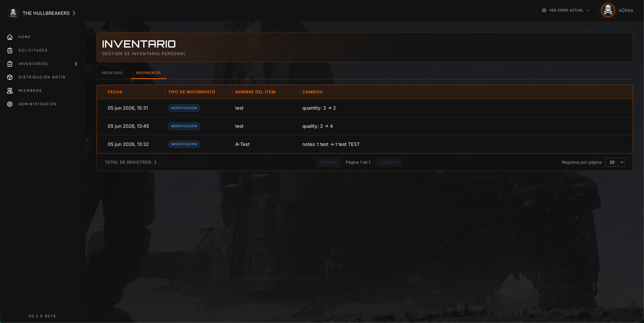Click the Gestión de Inventario Personal subtitle
The width and height of the screenshot is (644, 323).
click(x=144, y=54)
